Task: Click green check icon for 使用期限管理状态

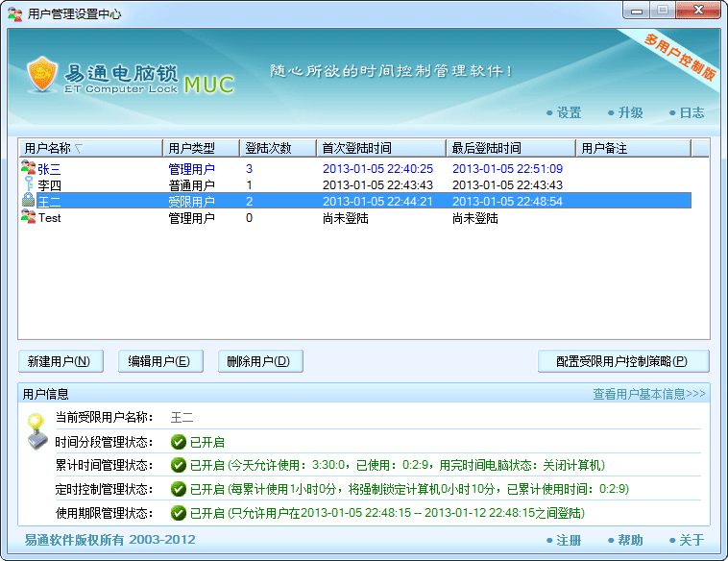Action: click(x=178, y=514)
